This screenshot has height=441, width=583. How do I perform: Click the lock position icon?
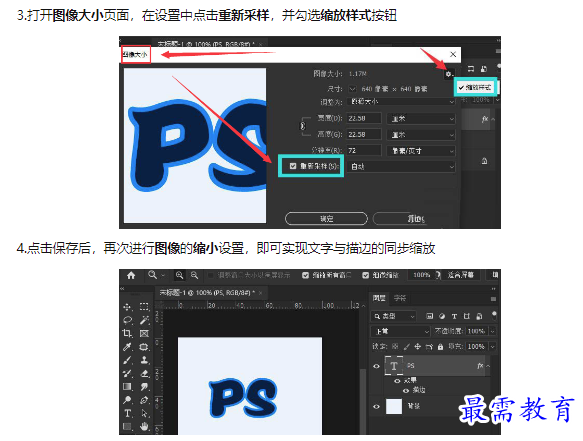[x=418, y=347]
